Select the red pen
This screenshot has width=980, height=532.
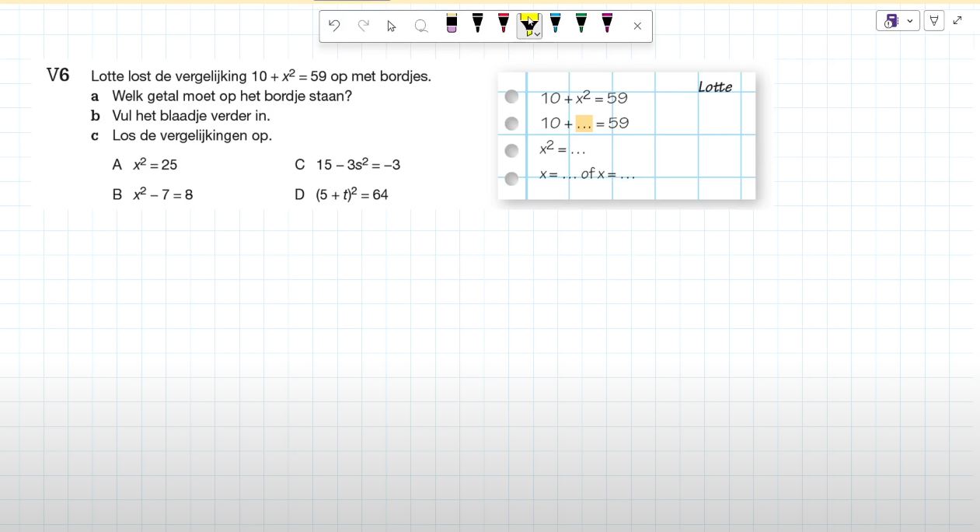pyautogui.click(x=504, y=24)
